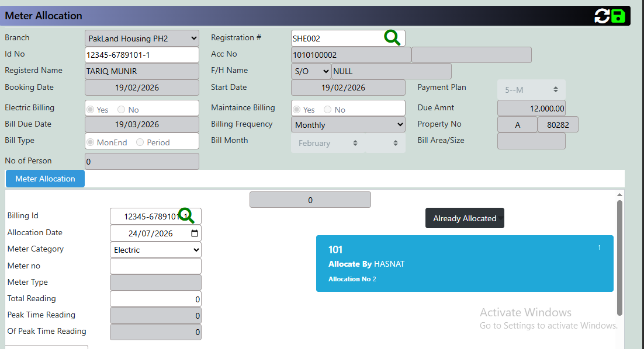Select No for Electric Billing
This screenshot has height=349, width=644.
pos(121,110)
